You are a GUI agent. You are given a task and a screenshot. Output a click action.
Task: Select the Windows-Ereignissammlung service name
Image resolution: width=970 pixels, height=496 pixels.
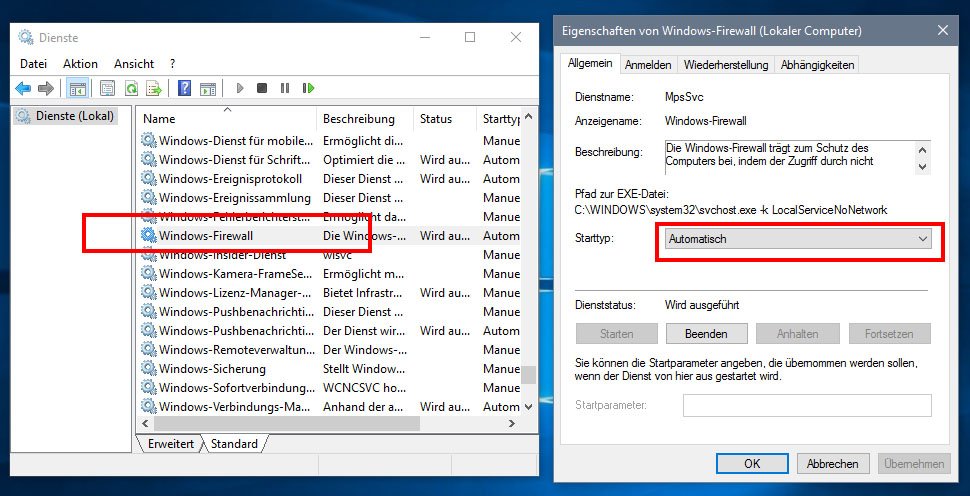pos(235,198)
